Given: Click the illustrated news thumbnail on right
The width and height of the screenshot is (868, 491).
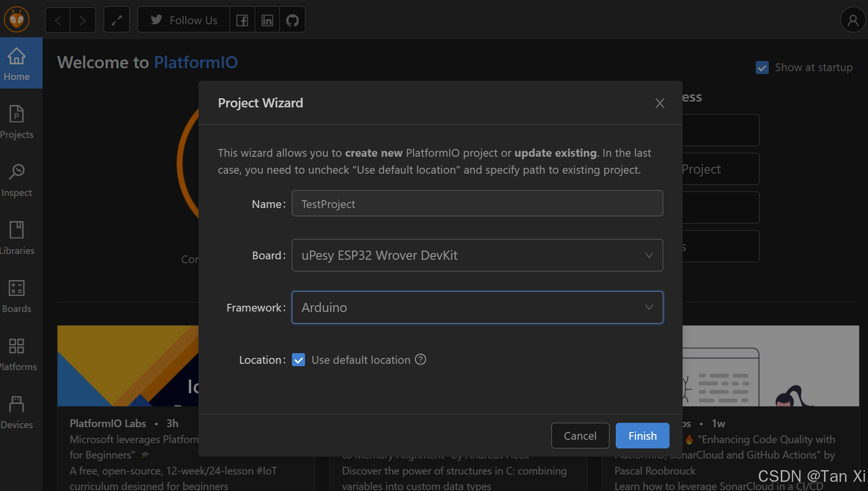Looking at the screenshot, I should click(771, 366).
